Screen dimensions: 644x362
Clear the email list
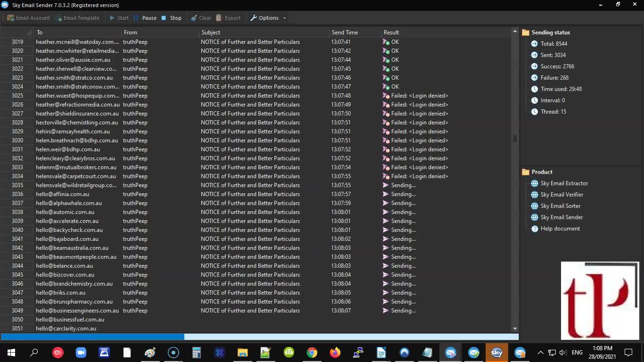pyautogui.click(x=201, y=18)
